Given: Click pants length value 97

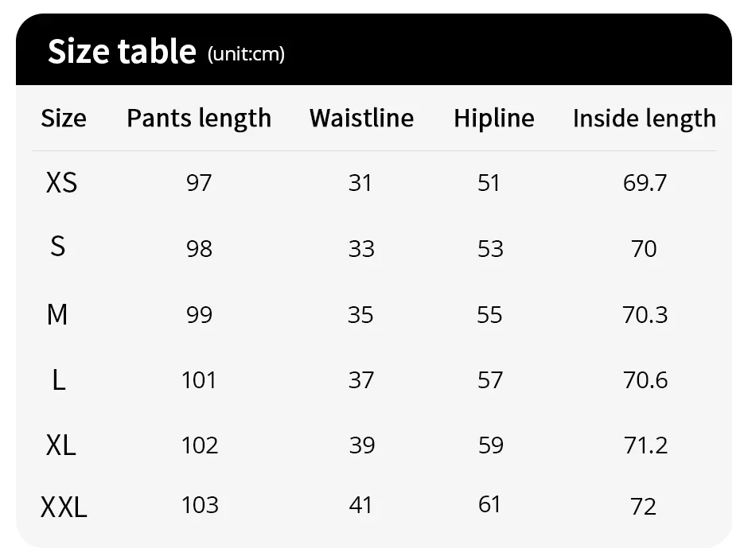Looking at the screenshot, I should (199, 183).
